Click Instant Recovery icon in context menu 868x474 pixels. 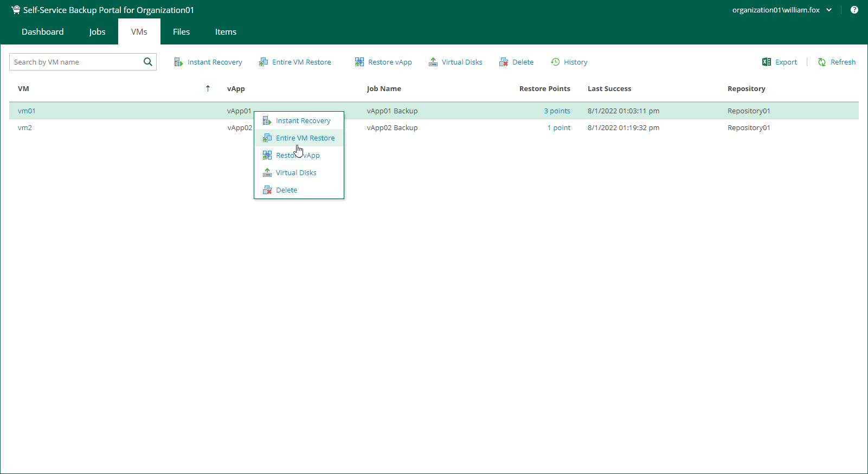tap(267, 120)
